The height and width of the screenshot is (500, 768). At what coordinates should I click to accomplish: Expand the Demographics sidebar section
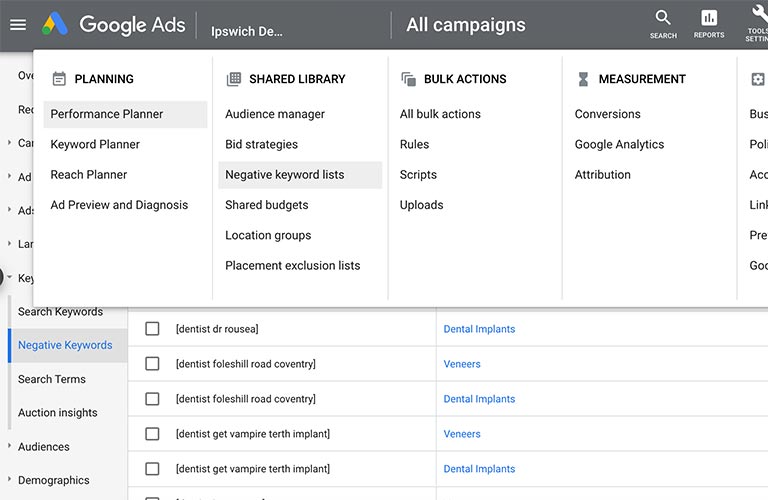[x=10, y=480]
